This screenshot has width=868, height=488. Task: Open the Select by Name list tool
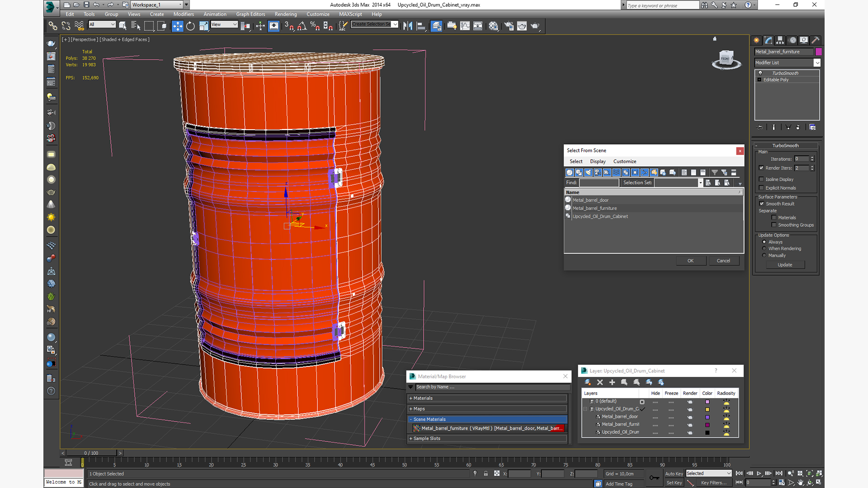[x=135, y=26]
